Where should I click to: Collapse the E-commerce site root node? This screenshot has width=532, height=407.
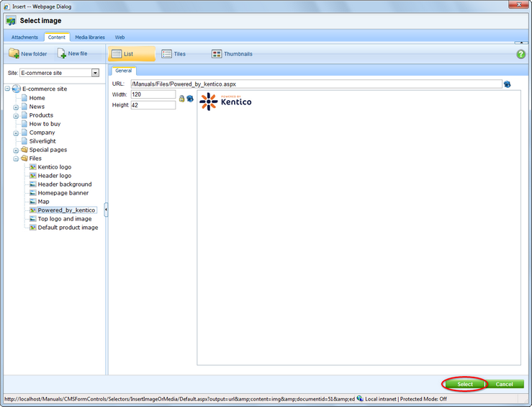(x=7, y=89)
